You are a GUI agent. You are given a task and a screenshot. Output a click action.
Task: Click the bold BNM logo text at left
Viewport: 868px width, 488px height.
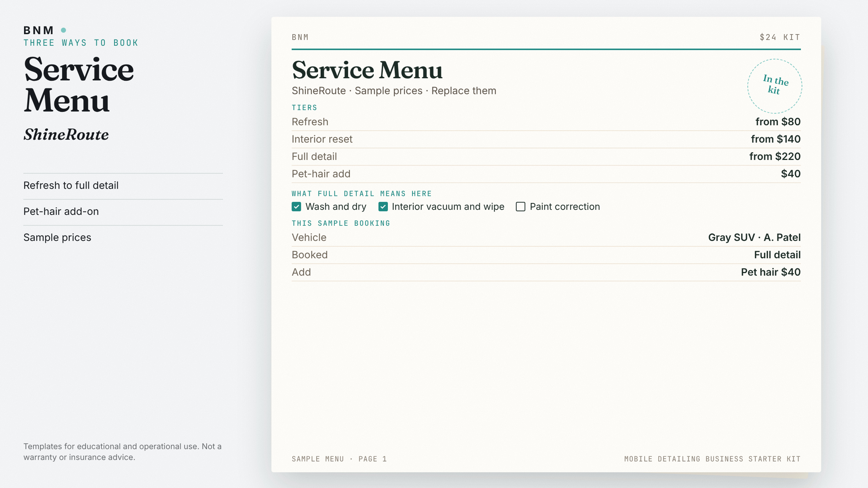39,30
